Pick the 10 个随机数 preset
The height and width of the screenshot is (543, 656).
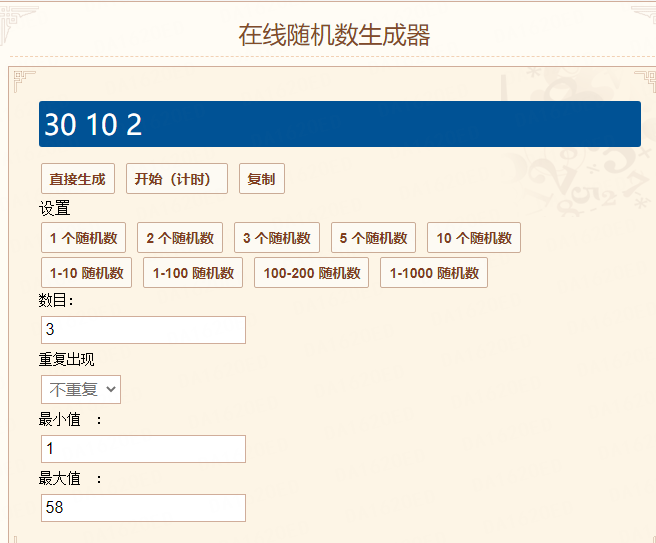pos(474,238)
